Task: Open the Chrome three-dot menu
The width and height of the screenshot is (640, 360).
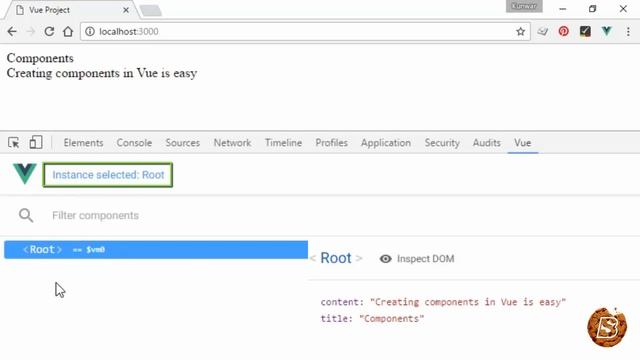Action: tap(628, 31)
